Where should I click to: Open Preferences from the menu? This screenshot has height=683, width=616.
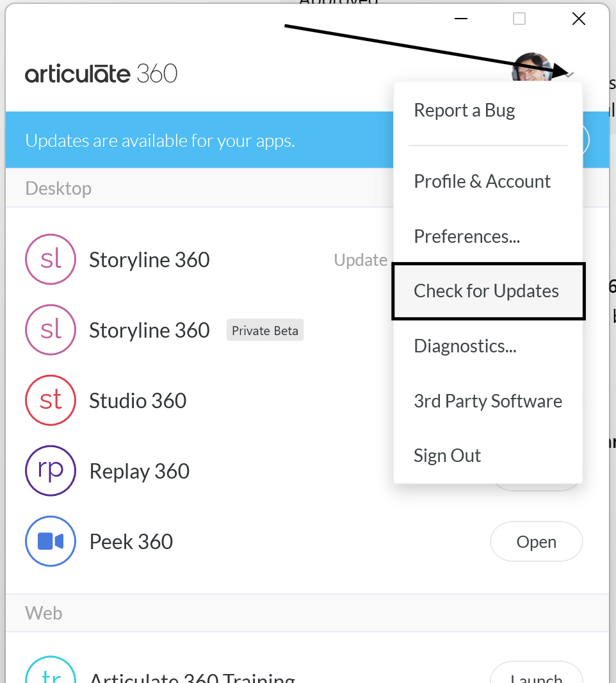tap(467, 236)
